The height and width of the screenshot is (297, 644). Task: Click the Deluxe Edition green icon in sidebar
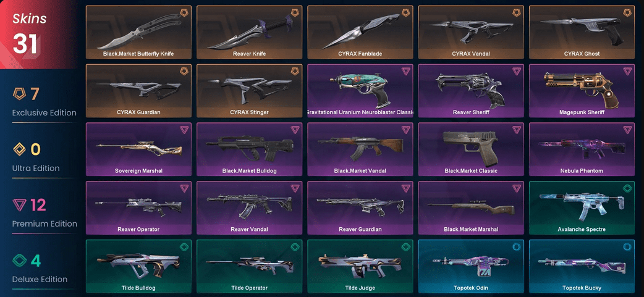[19, 261]
